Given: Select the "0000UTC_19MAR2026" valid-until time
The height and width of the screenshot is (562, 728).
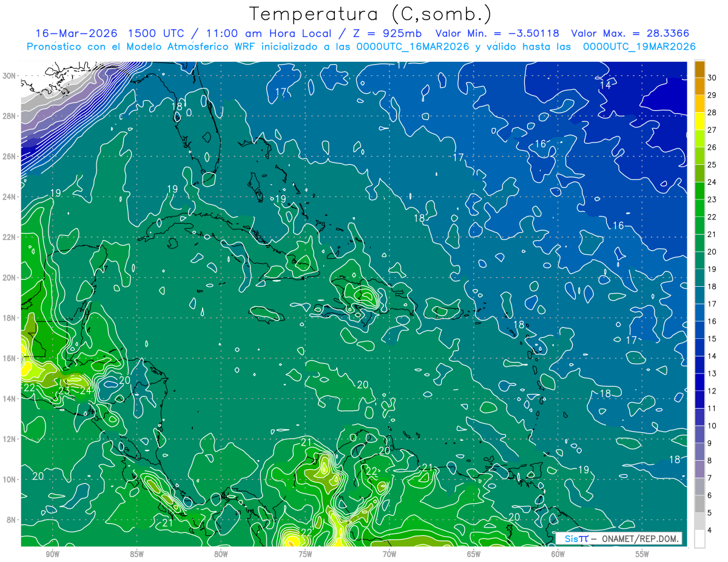Looking at the screenshot, I should 639,46.
